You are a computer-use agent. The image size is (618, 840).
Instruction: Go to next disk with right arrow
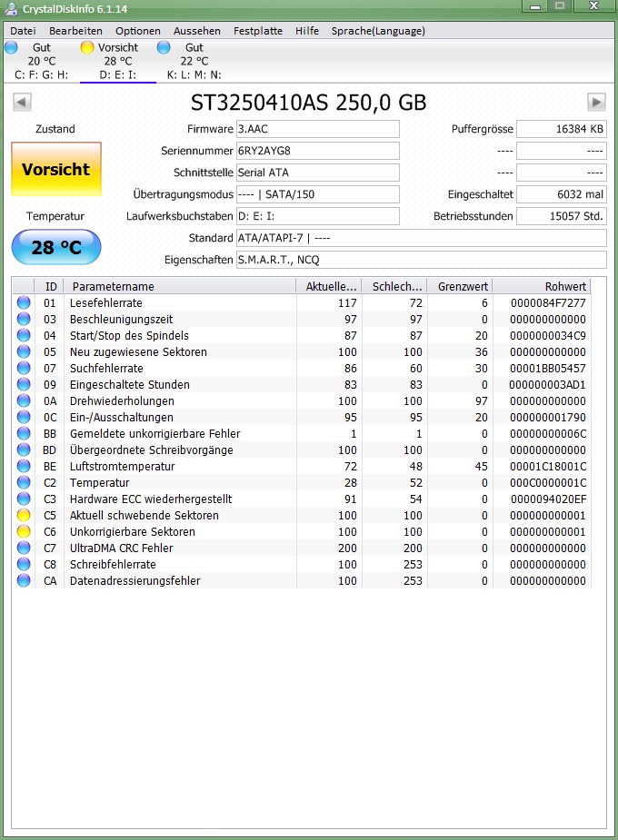click(596, 102)
